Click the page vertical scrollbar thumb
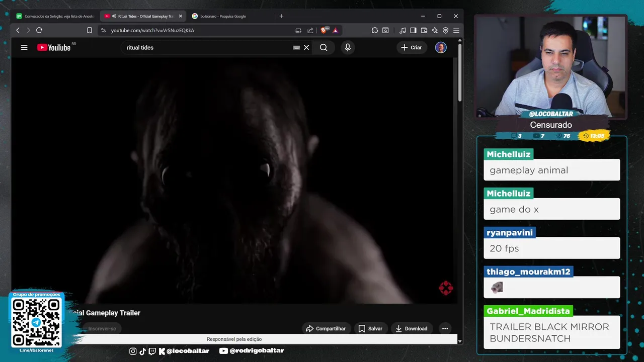This screenshot has height=362, width=644. point(460,73)
